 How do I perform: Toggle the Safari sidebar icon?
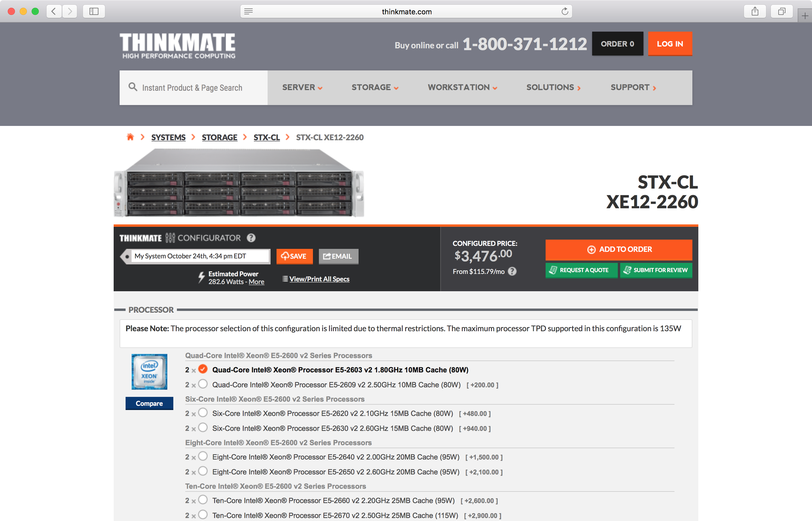point(94,12)
